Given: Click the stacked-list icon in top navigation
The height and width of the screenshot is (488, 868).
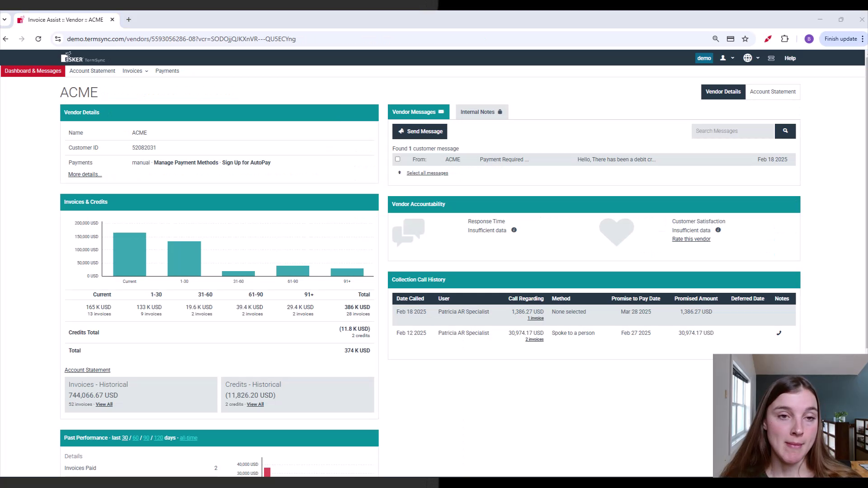Looking at the screenshot, I should click(770, 58).
